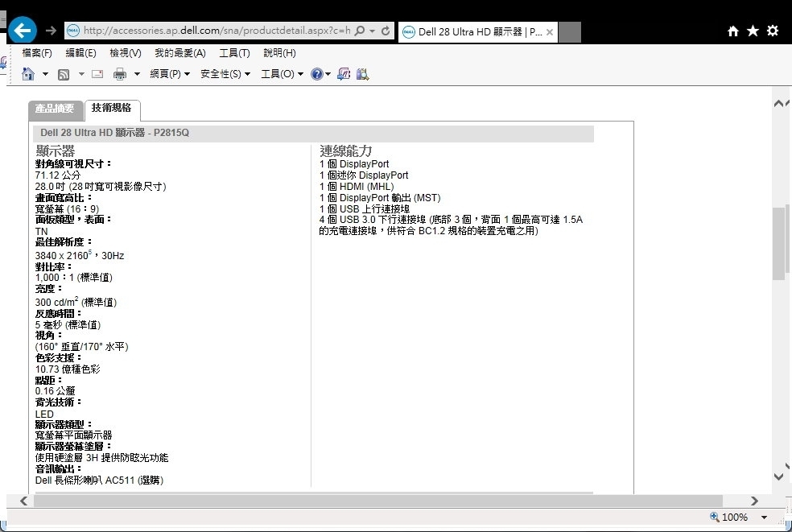Click the text 1 個 USB 上行連接埠
This screenshot has height=532, width=792.
click(x=364, y=208)
